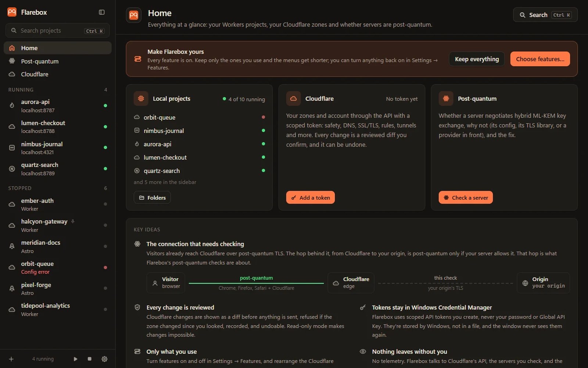Click the Make Flarebox yours banner icon
This screenshot has height=368, width=588.
pos(138,59)
